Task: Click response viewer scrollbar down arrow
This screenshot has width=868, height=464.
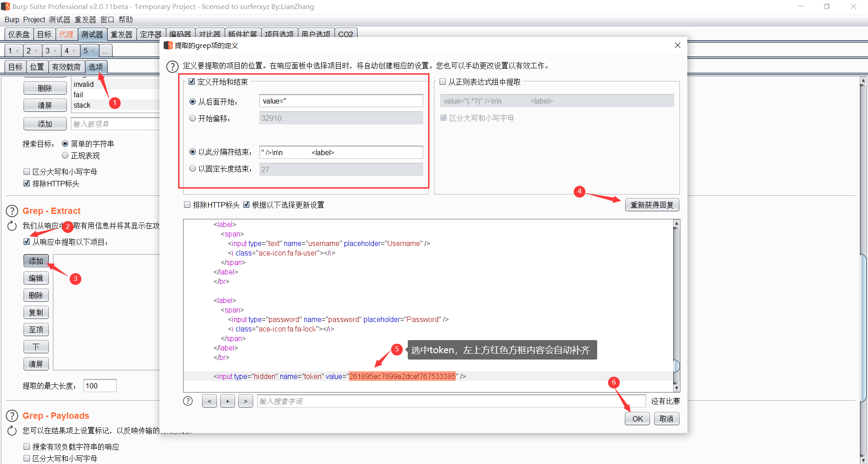Action: point(676,388)
